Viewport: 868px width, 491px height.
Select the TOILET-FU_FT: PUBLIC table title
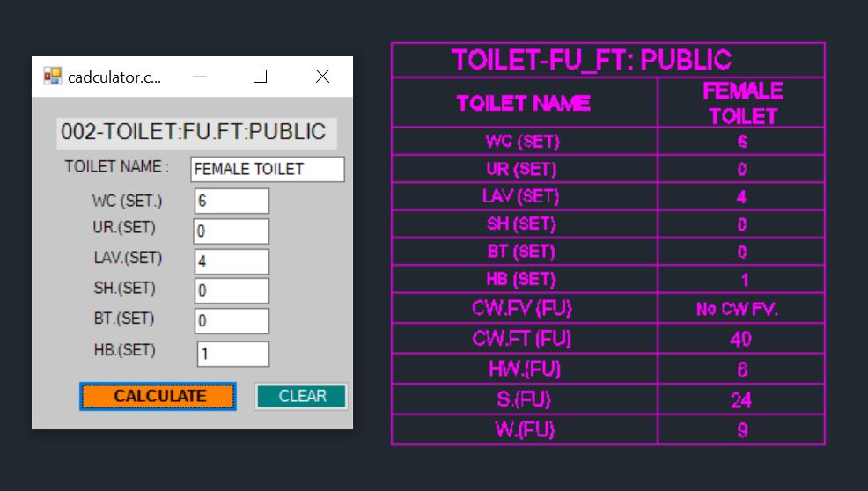click(592, 60)
